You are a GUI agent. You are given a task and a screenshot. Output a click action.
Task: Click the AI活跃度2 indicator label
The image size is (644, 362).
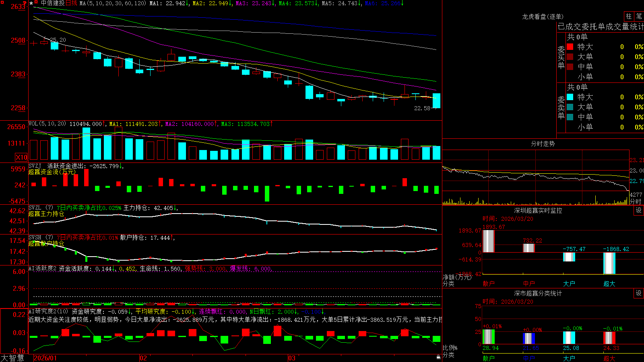(x=42, y=268)
